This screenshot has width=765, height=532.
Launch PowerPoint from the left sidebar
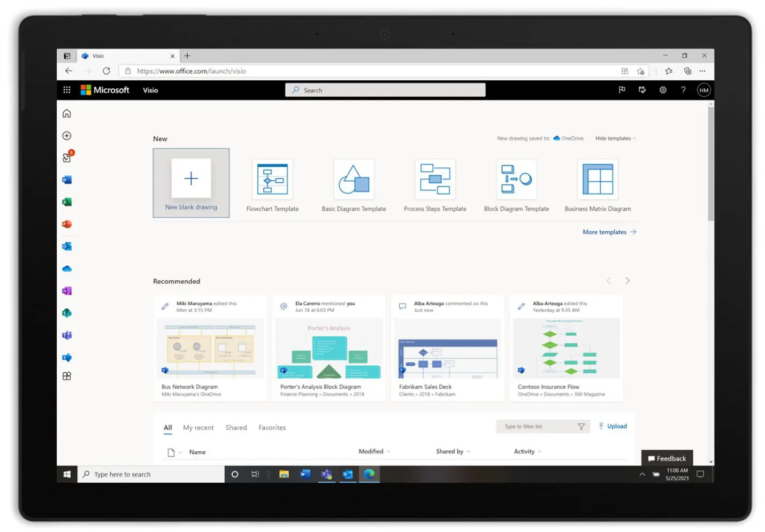point(67,224)
